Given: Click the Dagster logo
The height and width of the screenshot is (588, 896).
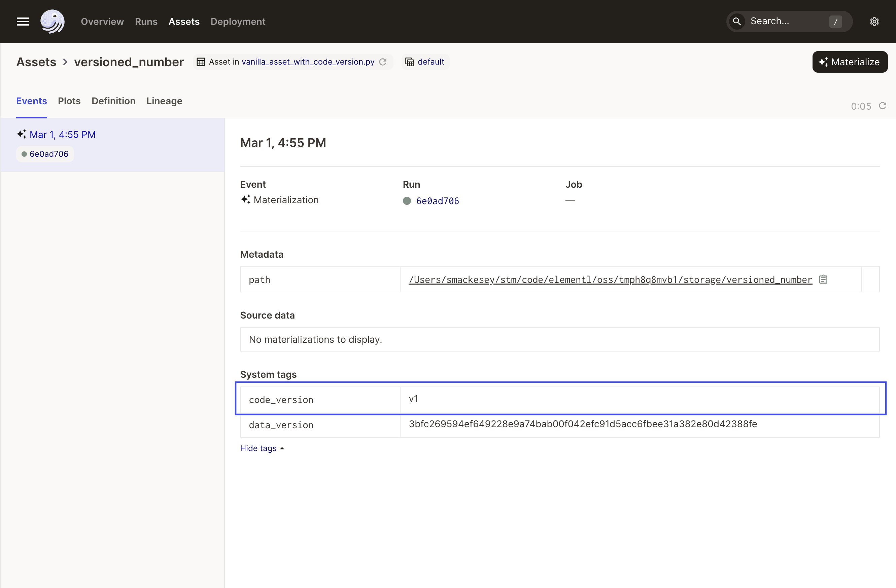Looking at the screenshot, I should (x=52, y=22).
